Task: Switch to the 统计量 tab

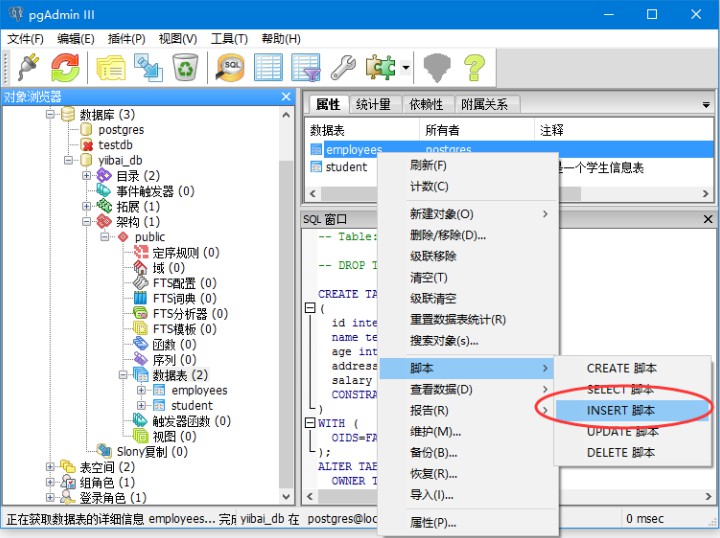Action: (x=373, y=105)
